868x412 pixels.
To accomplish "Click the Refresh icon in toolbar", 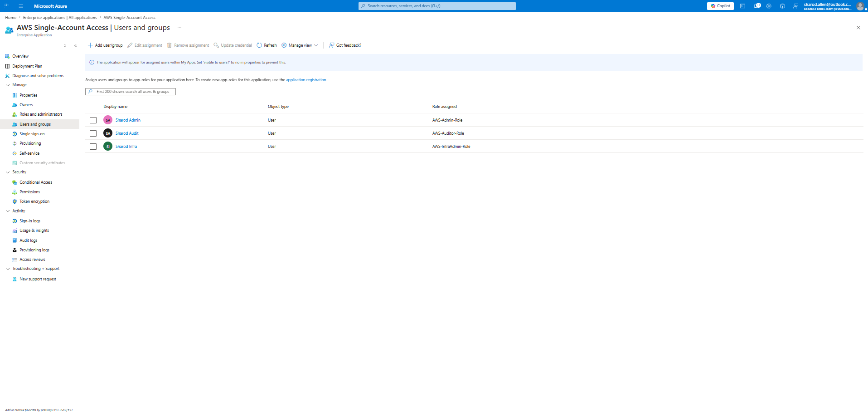I will tap(259, 45).
